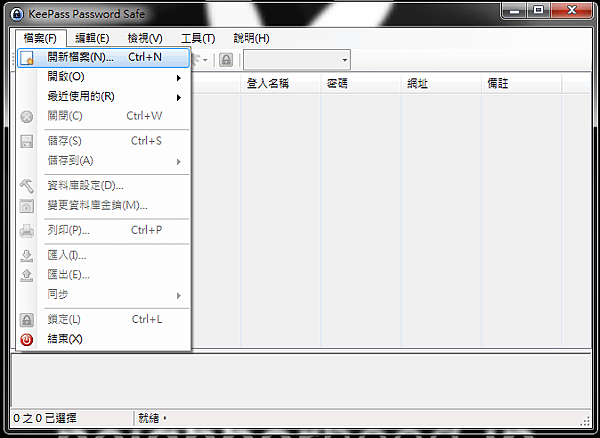
Task: Select 列印(P)... menu entry
Action: [x=103, y=231]
